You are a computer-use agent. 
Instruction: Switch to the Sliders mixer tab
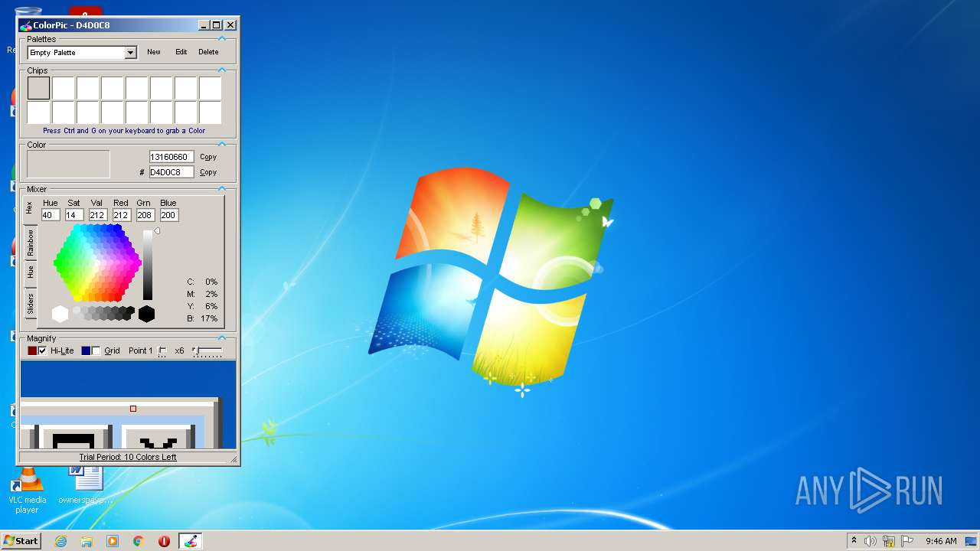[x=30, y=304]
